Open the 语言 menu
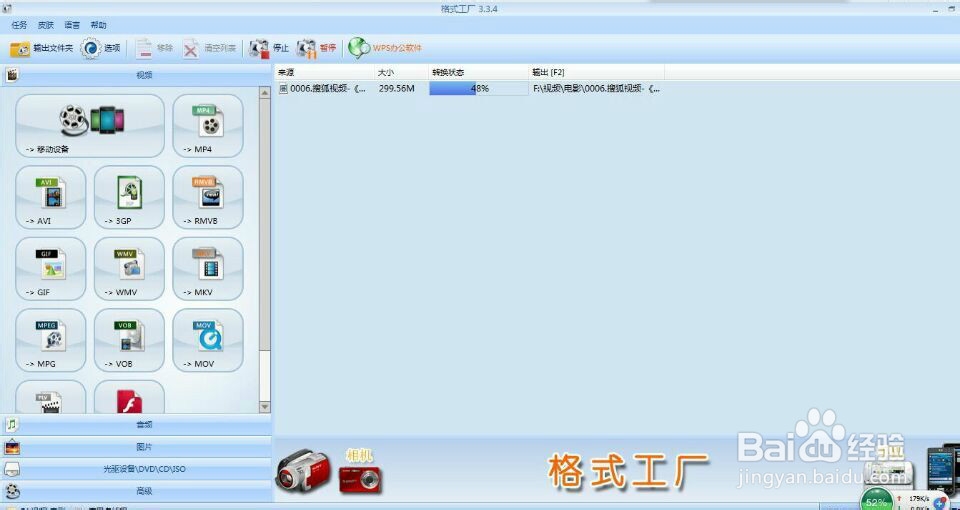The image size is (960, 510). (x=72, y=25)
